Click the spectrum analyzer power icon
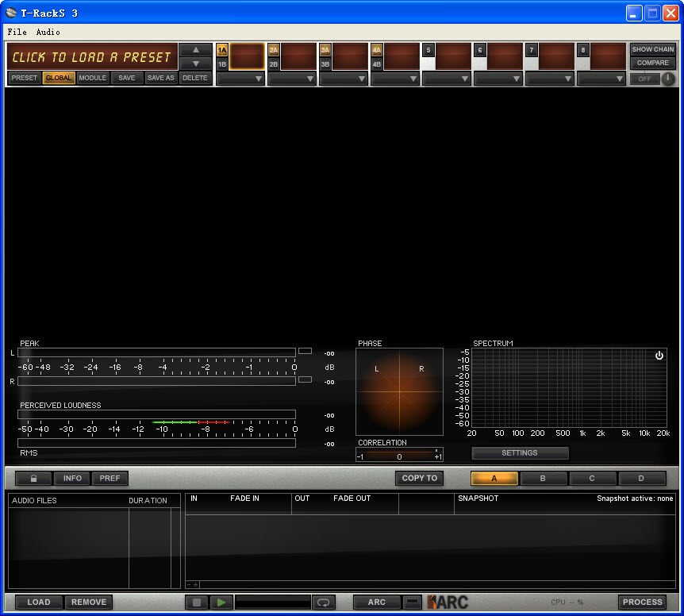The width and height of the screenshot is (684, 616). tap(659, 356)
